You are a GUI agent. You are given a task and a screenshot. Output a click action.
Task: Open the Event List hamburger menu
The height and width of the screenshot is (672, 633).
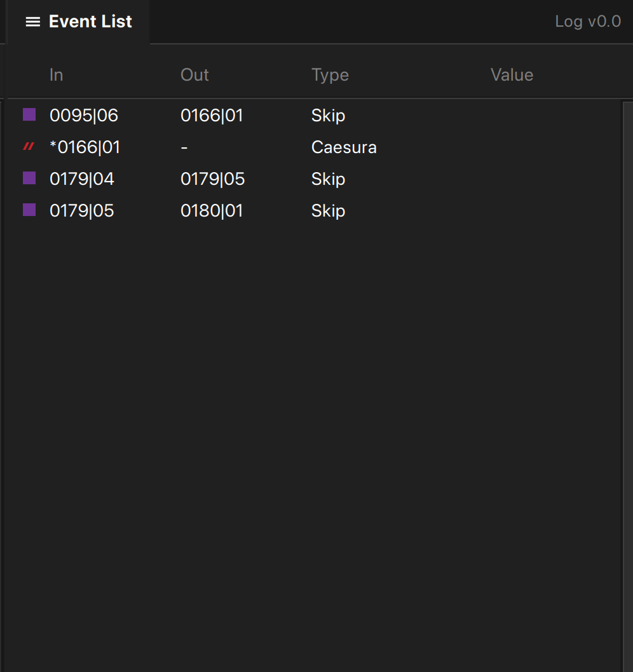tap(33, 22)
